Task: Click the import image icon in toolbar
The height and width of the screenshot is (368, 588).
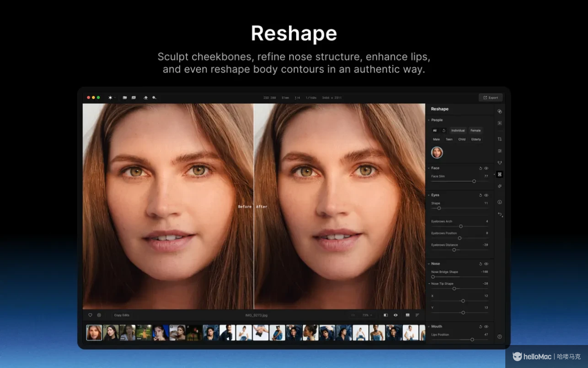Action: click(134, 98)
